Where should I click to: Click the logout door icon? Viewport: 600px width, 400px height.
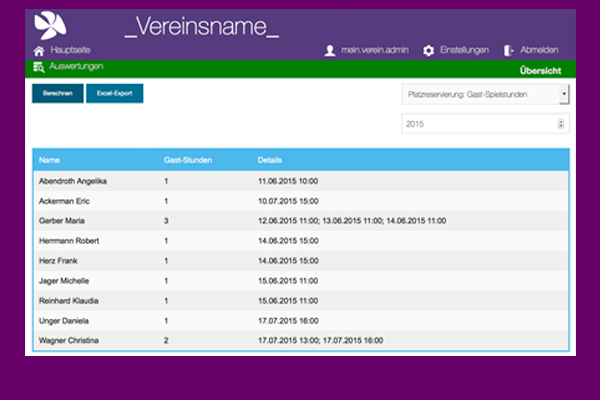coord(509,51)
